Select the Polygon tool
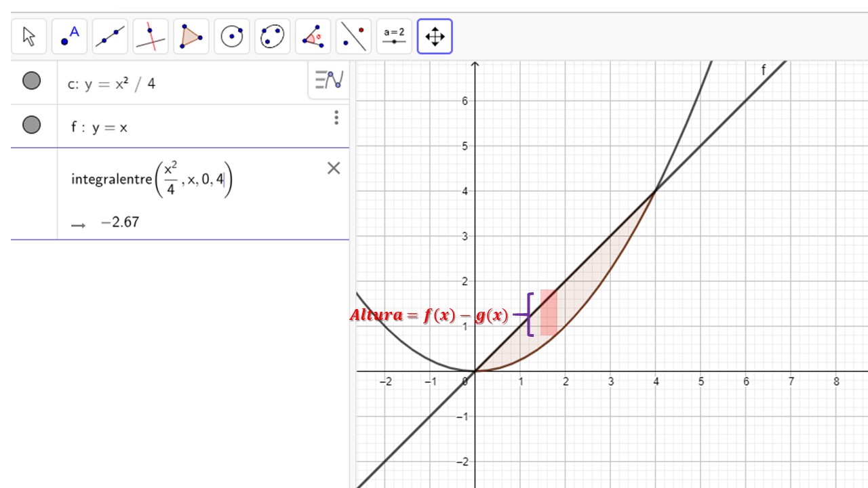This screenshot has width=868, height=488. pyautogui.click(x=191, y=37)
